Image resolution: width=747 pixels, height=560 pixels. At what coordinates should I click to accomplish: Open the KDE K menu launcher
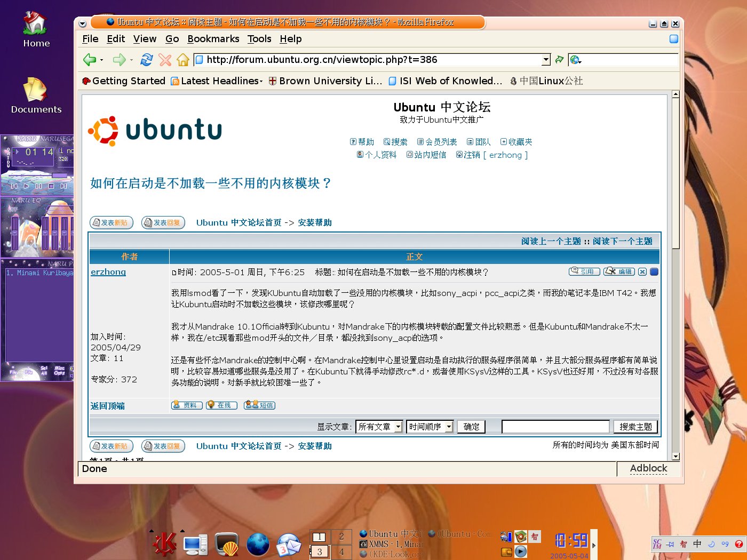click(x=164, y=543)
